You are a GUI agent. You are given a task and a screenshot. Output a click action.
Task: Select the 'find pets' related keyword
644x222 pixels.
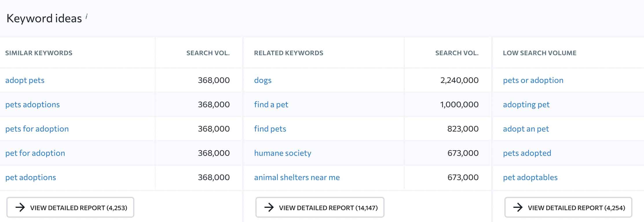pyautogui.click(x=270, y=129)
